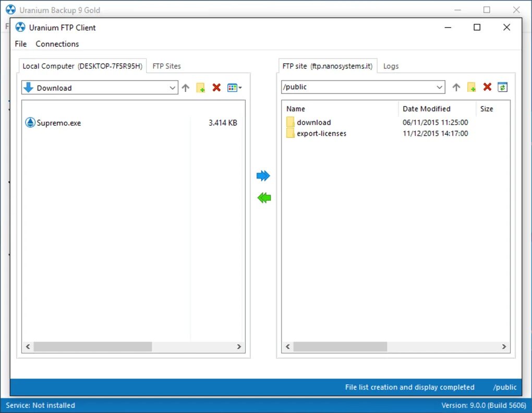Maximize the Uranium Backup 9 Gold window
The image size is (532, 413).
[x=487, y=10]
